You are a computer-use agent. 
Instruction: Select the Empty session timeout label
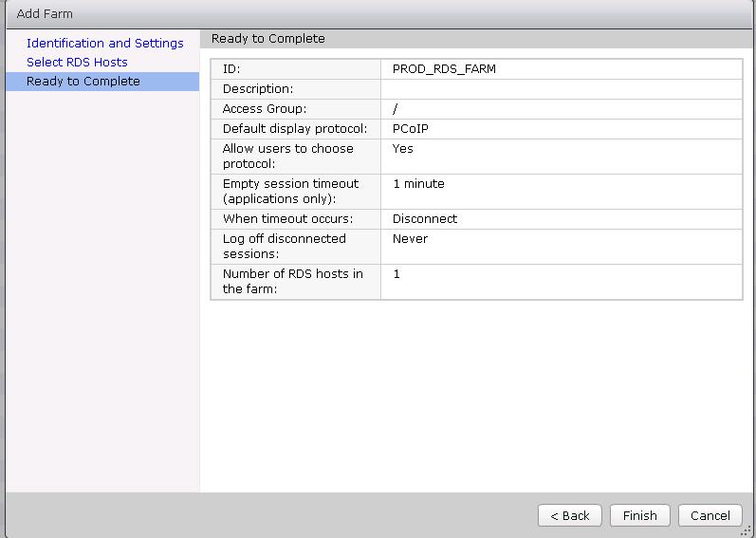290,191
